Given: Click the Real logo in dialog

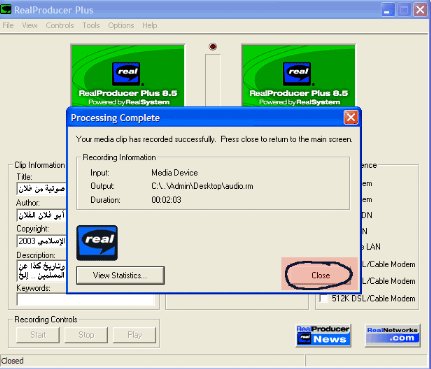Looking at the screenshot, I should tap(97, 243).
